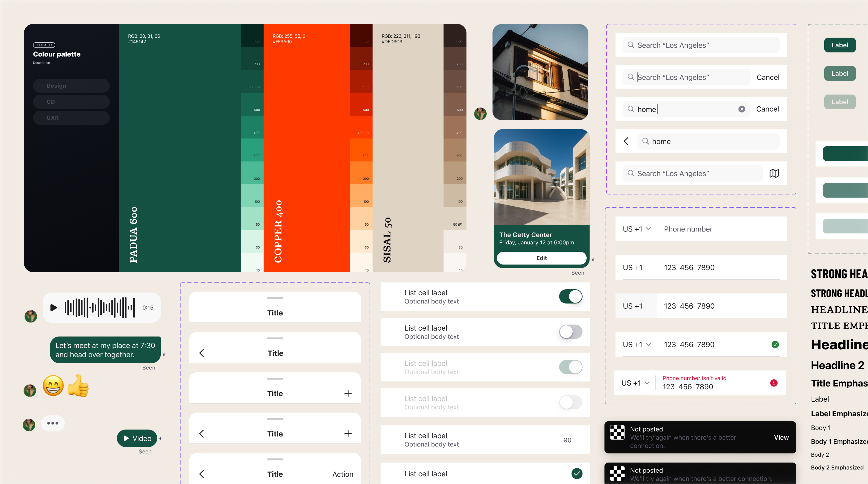Click the MOBILE IOS tag
Screen dimensions: 868x484
coord(44,45)
